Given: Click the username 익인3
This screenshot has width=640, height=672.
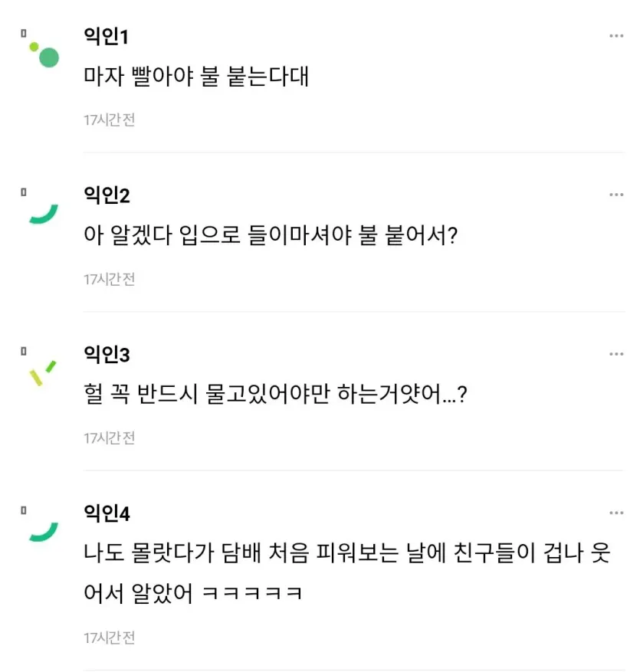Looking at the screenshot, I should click(x=107, y=354).
